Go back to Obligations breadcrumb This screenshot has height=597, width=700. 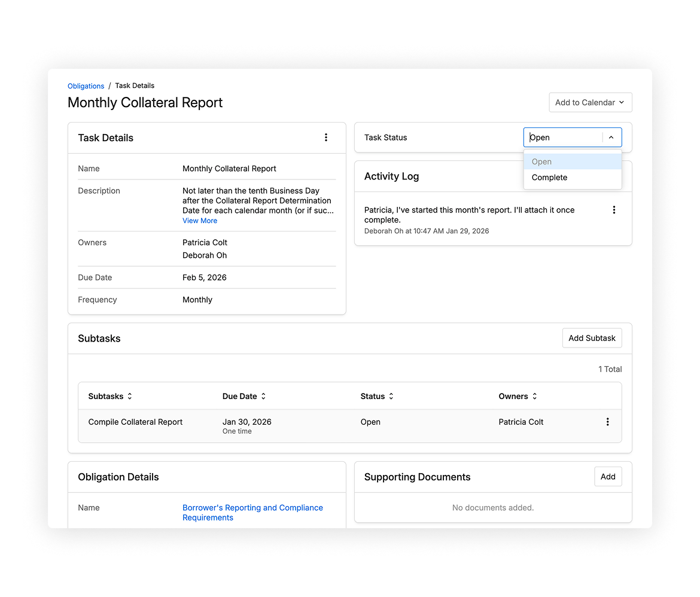pyautogui.click(x=86, y=86)
